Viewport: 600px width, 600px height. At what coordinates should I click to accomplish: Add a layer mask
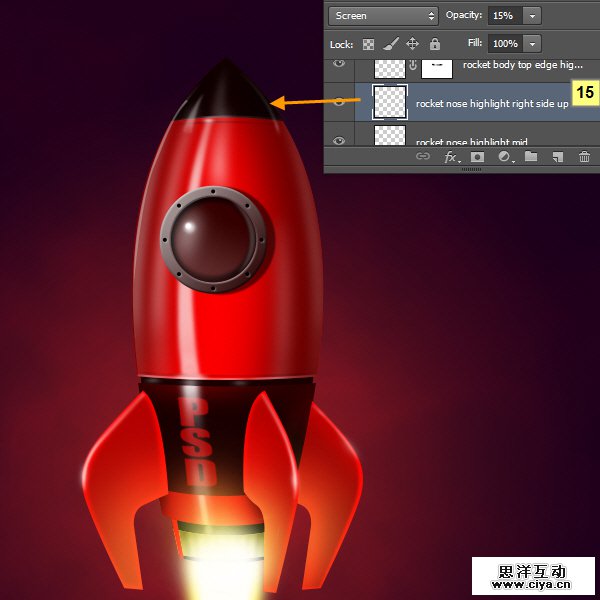click(478, 157)
